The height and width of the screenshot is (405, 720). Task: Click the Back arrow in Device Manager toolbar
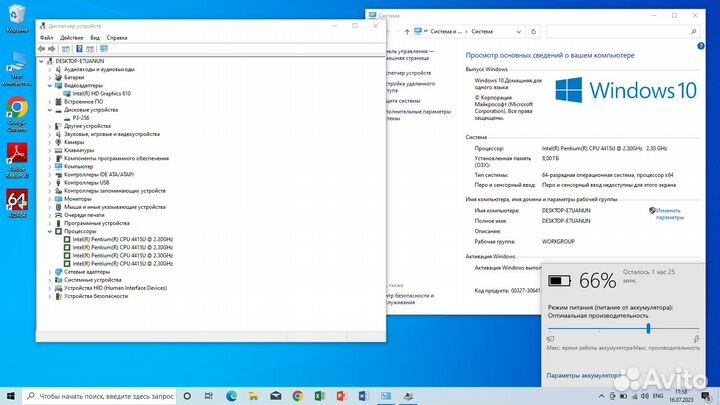[x=41, y=49]
